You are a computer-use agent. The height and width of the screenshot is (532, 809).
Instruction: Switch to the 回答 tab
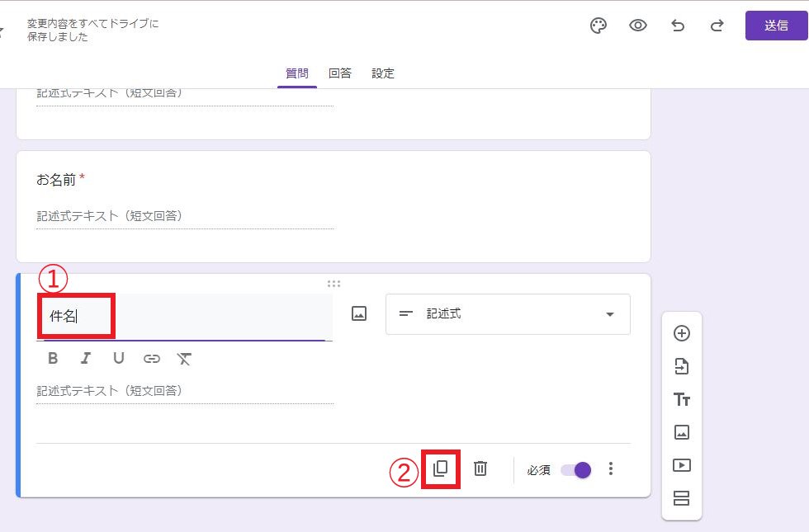pyautogui.click(x=339, y=73)
